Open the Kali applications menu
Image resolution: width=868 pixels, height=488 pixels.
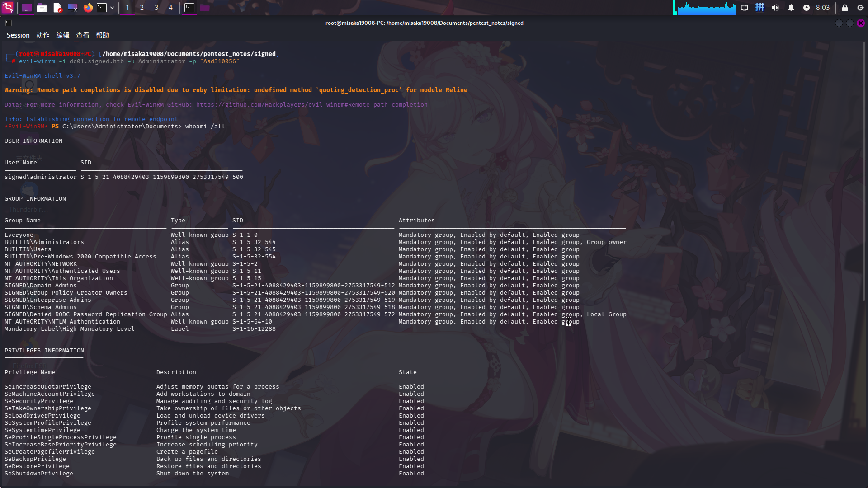(8, 8)
